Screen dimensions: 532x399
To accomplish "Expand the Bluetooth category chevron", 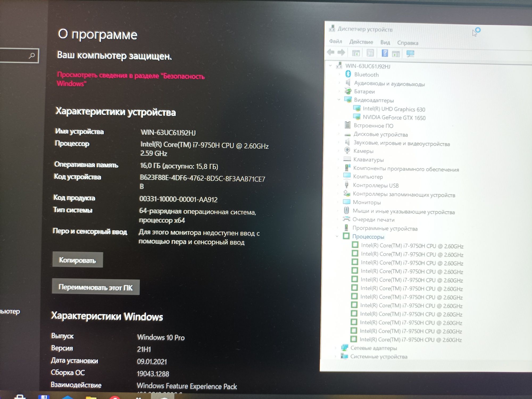I will 339,74.
